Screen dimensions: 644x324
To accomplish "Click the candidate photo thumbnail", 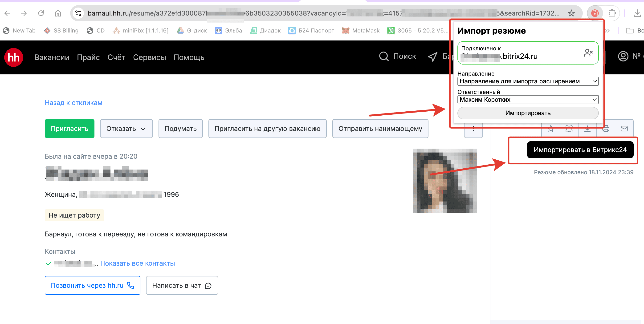I will (445, 181).
